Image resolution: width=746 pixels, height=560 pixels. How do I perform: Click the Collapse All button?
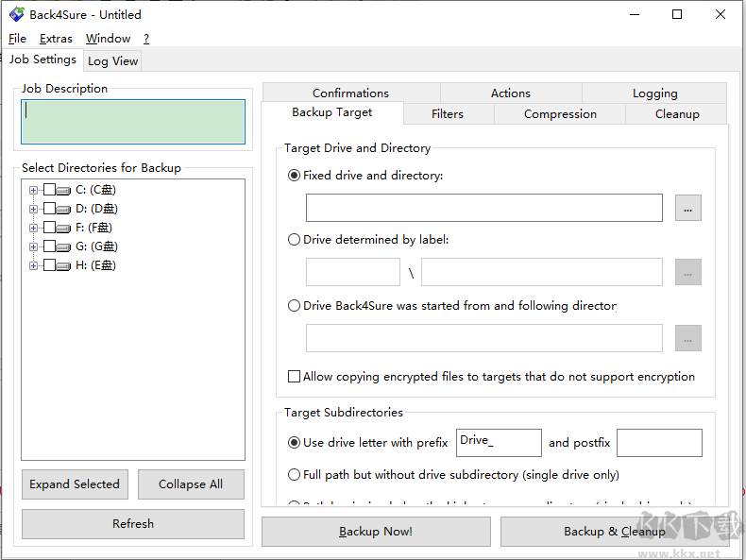191,484
